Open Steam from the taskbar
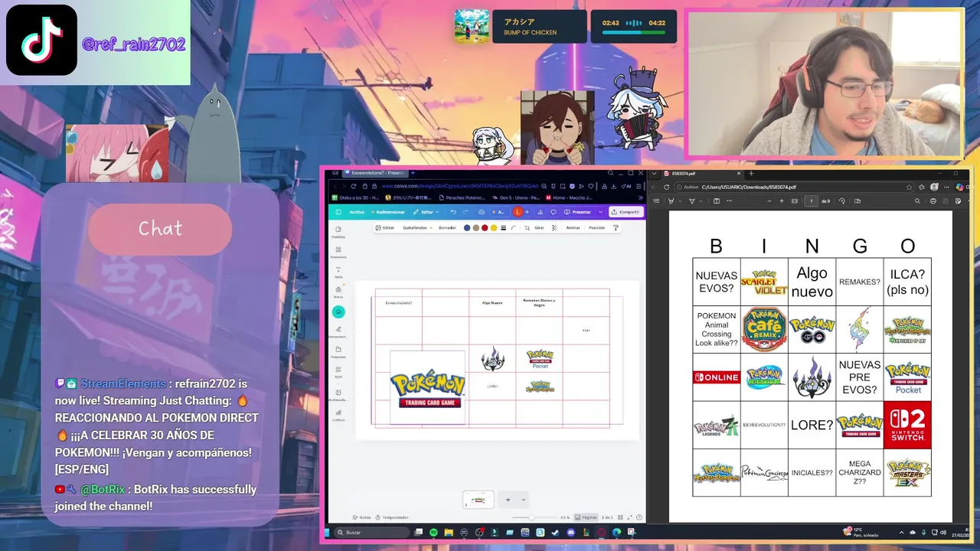 (556, 532)
